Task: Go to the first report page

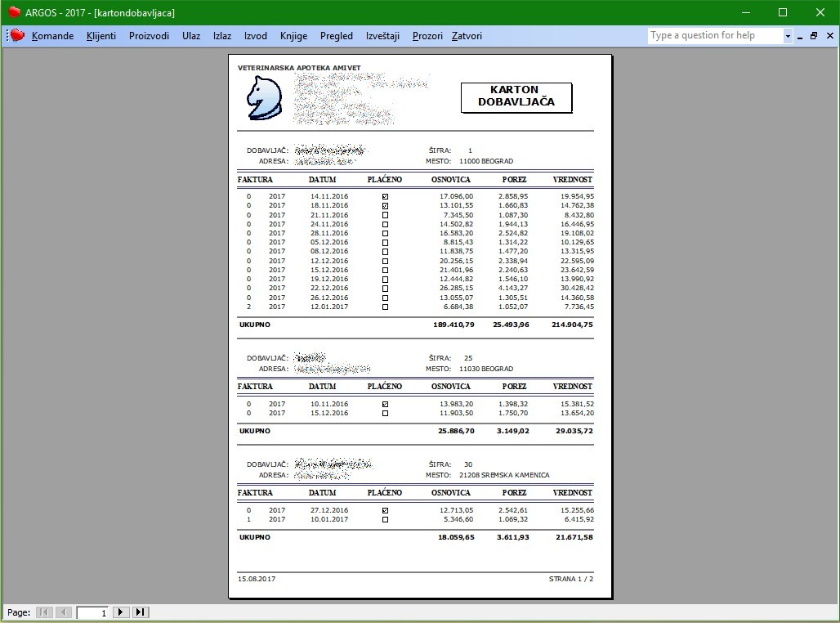Action: coord(44,612)
